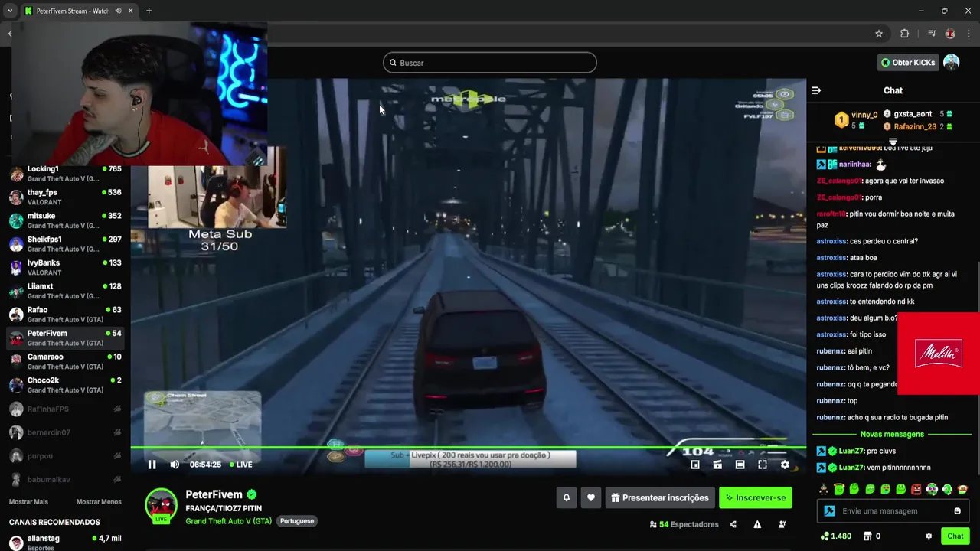Enable notifications bell for PeterFivem

(567, 497)
